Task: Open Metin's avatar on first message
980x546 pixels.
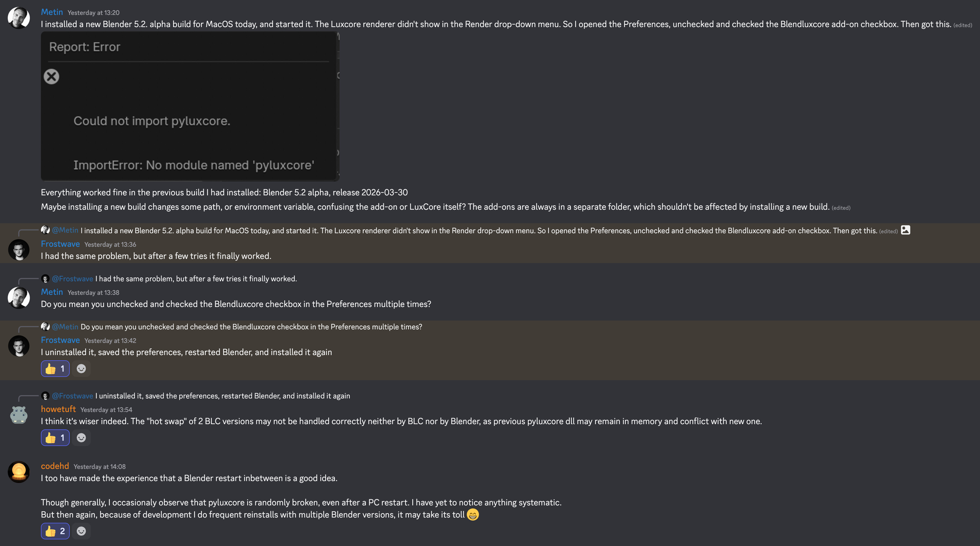Action: tap(19, 18)
